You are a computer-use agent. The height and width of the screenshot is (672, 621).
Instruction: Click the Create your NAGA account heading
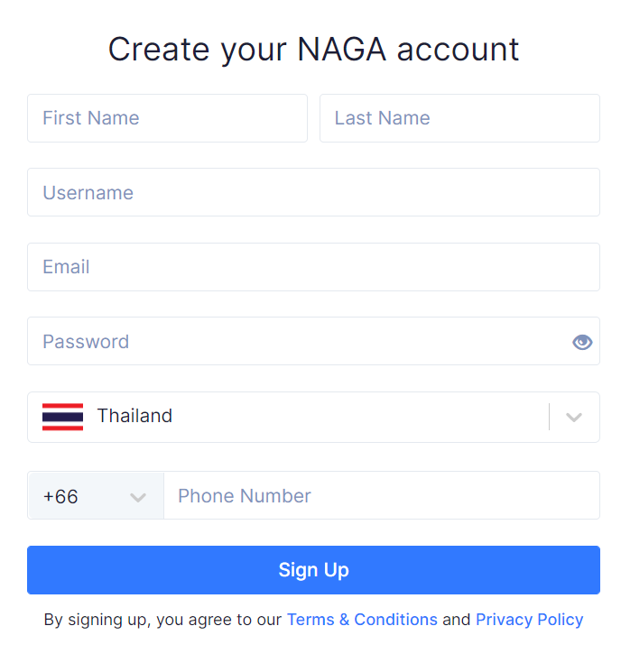313,50
